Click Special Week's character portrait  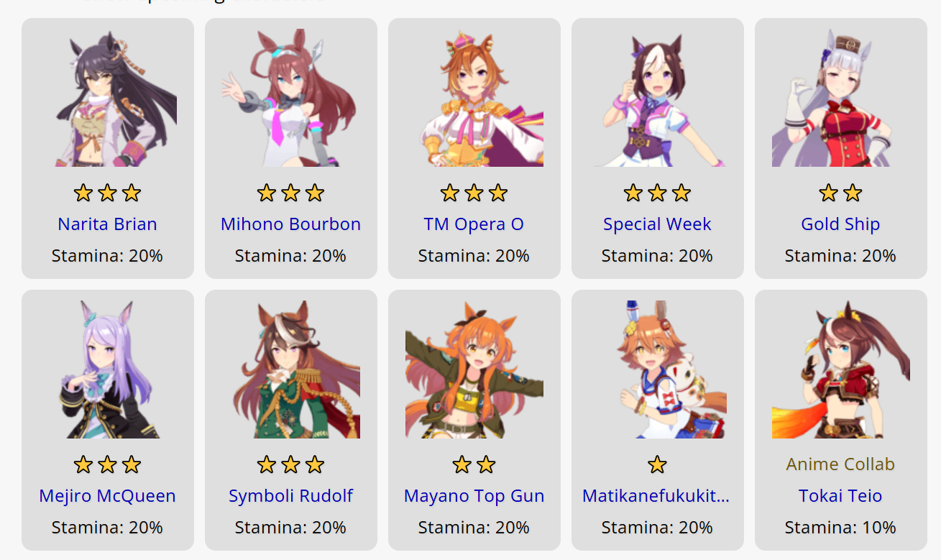658,98
